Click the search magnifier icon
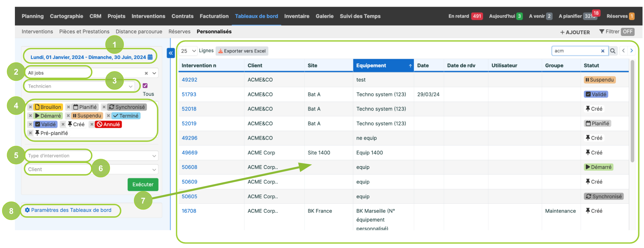The width and height of the screenshot is (644, 248). coord(613,51)
